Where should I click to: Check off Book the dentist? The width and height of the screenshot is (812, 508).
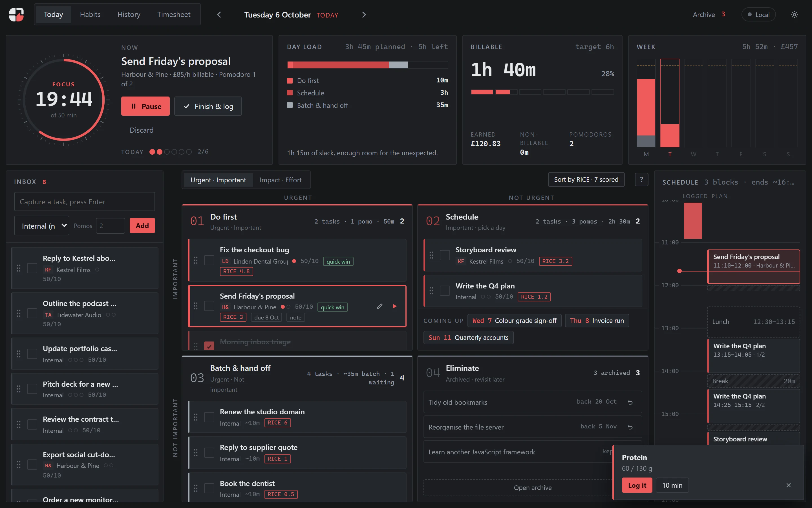[209, 488]
